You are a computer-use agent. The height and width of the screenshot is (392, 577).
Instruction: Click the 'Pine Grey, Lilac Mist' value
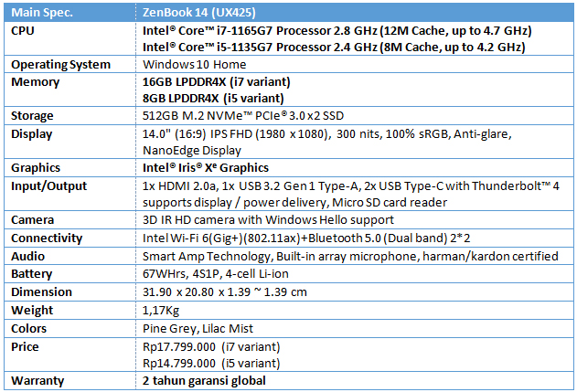pyautogui.click(x=198, y=328)
